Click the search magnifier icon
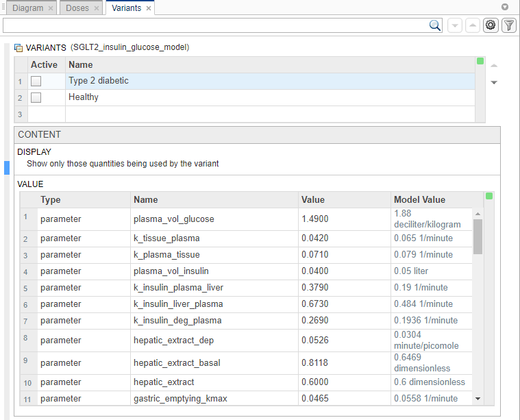The height and width of the screenshot is (420, 520). tap(435, 25)
